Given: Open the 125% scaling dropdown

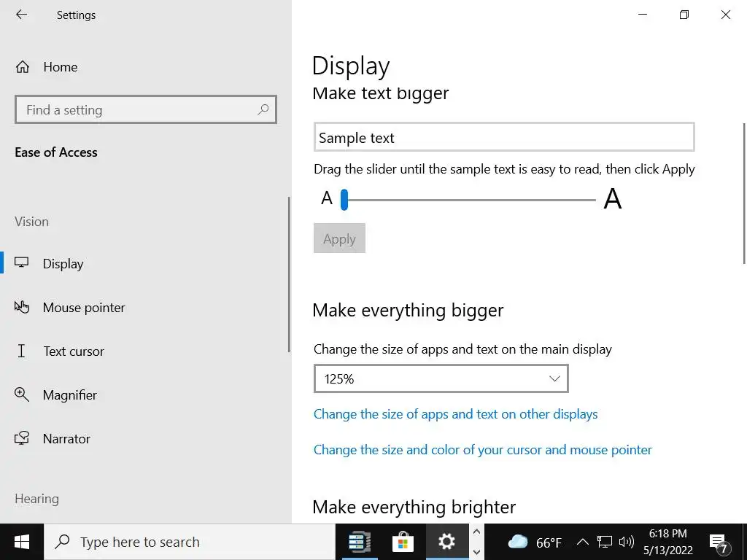Looking at the screenshot, I should tap(441, 378).
